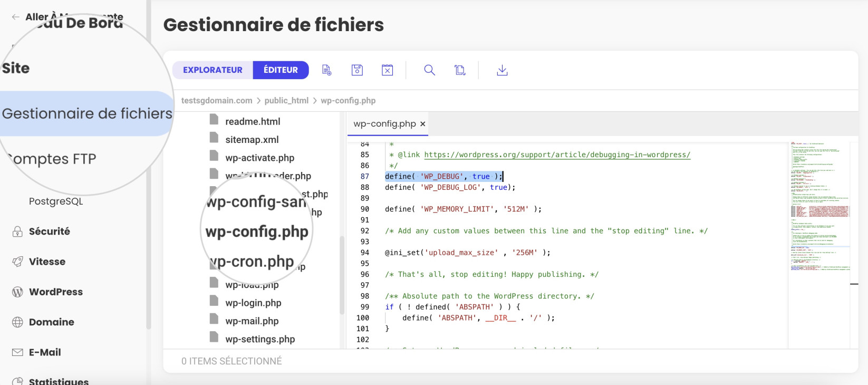Select wp-mail.php in the file list
868x385 pixels.
[252, 321]
